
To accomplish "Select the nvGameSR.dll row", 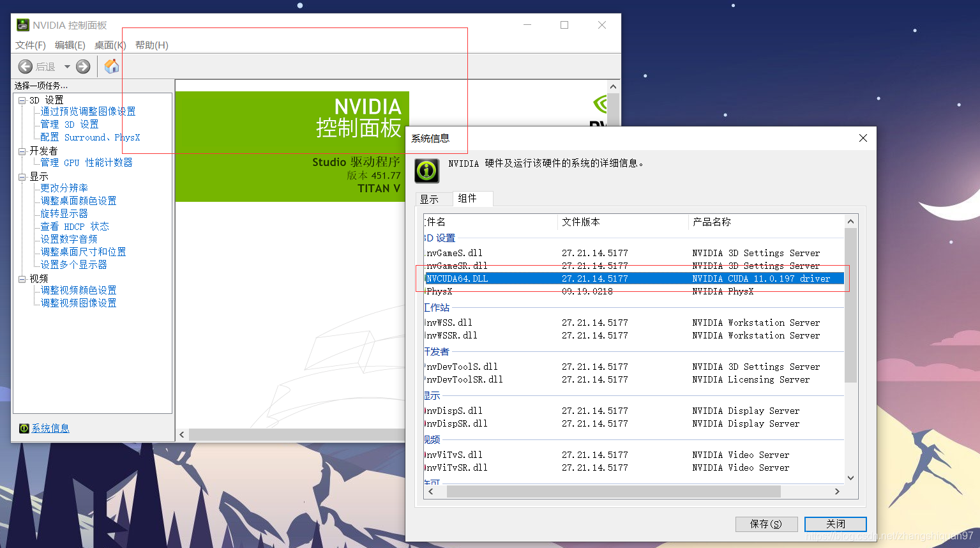I will click(x=634, y=266).
